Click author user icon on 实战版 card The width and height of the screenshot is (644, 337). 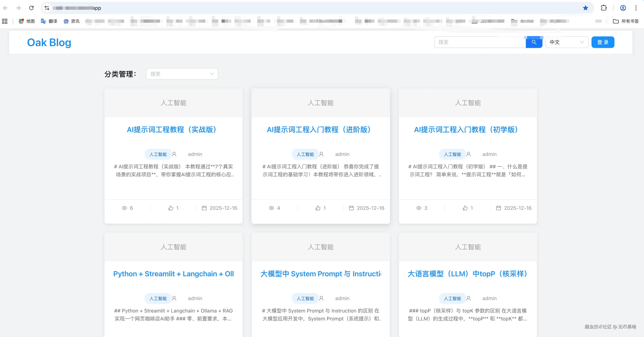174,154
